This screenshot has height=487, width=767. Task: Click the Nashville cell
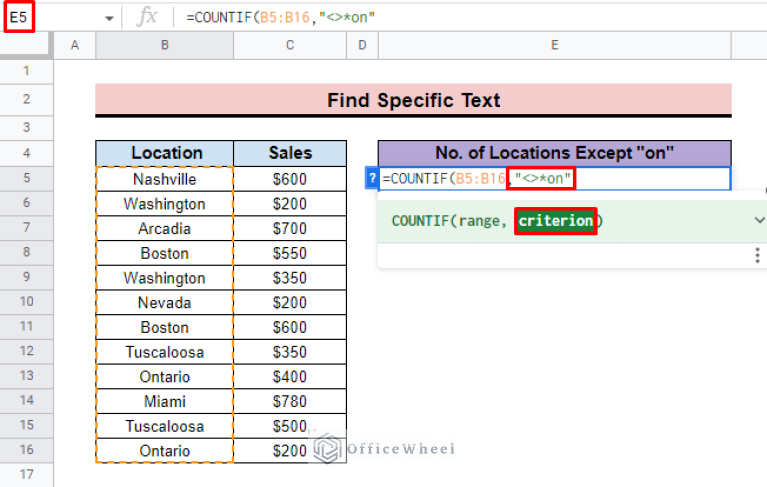(x=165, y=179)
